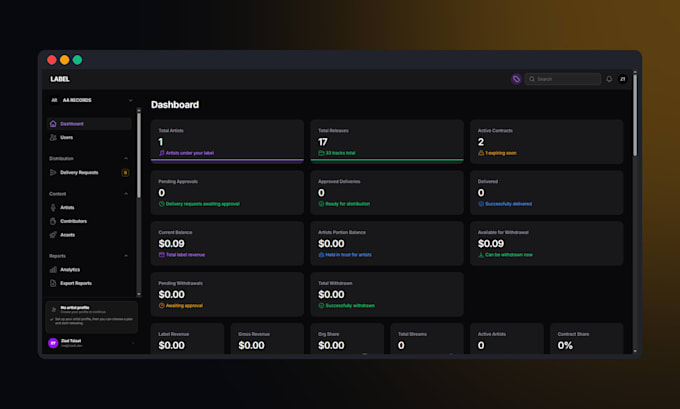Expand the user account menu chevron
The width and height of the screenshot is (680, 409).
pos(133,343)
